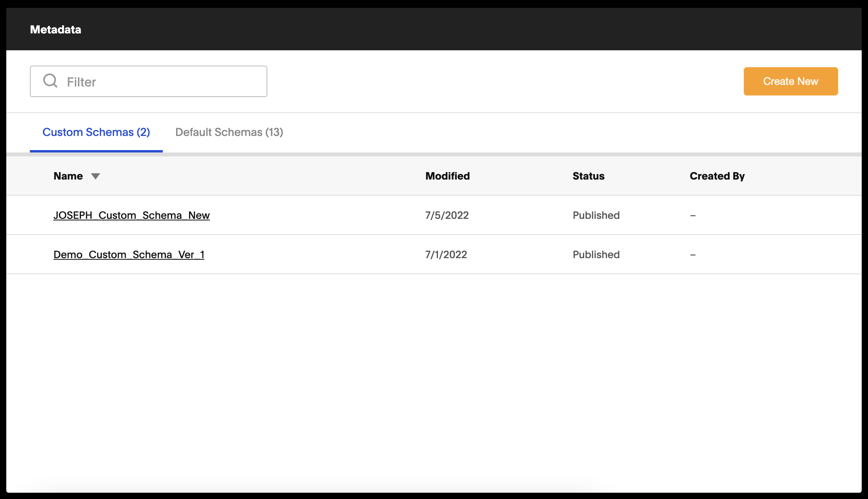868x499 pixels.
Task: Click Published status in the Demo_Custom_Schema_Ver_1 row
Action: [x=596, y=255]
